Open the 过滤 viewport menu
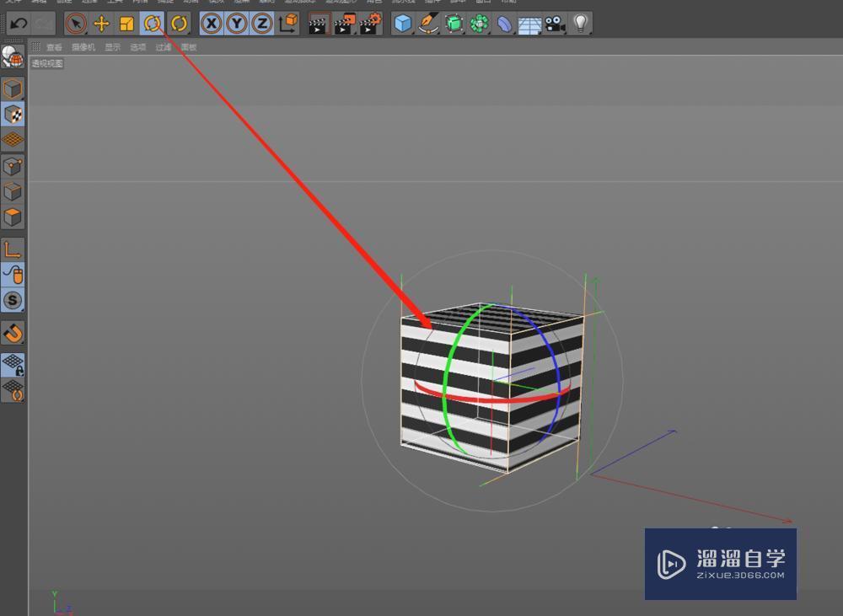The image size is (843, 616). (x=164, y=47)
